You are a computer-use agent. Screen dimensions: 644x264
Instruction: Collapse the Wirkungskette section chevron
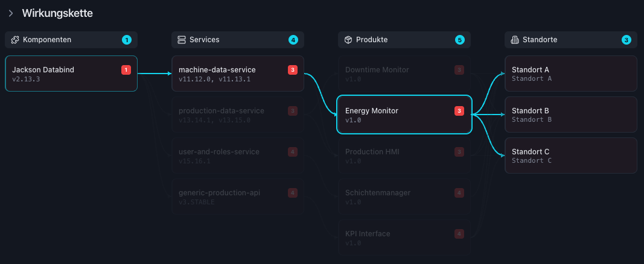coord(11,13)
